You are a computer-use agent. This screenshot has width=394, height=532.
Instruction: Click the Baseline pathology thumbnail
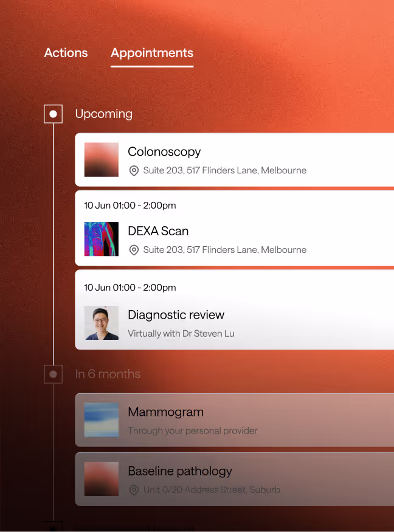pyautogui.click(x=102, y=479)
